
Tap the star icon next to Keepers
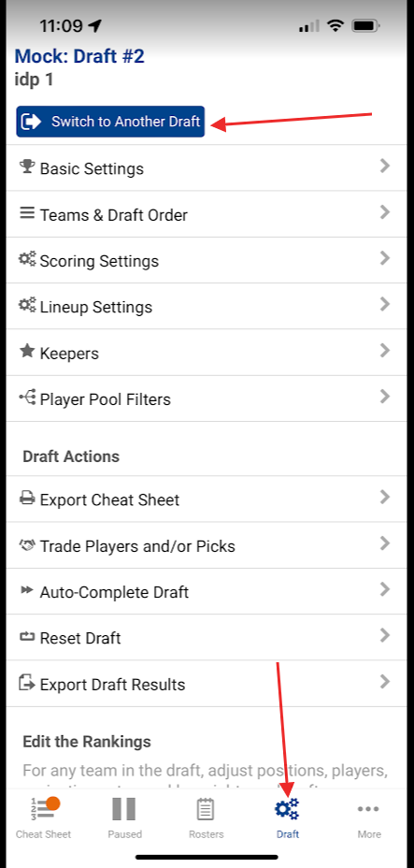[x=27, y=351]
